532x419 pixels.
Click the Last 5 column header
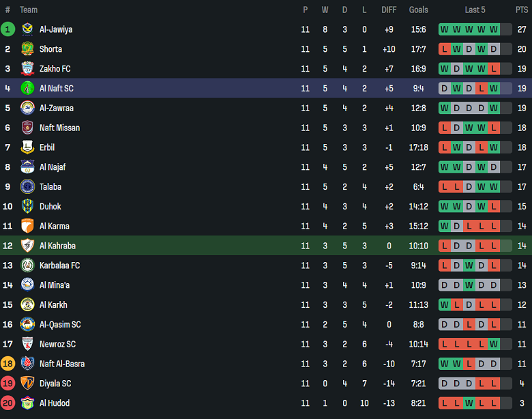click(475, 10)
